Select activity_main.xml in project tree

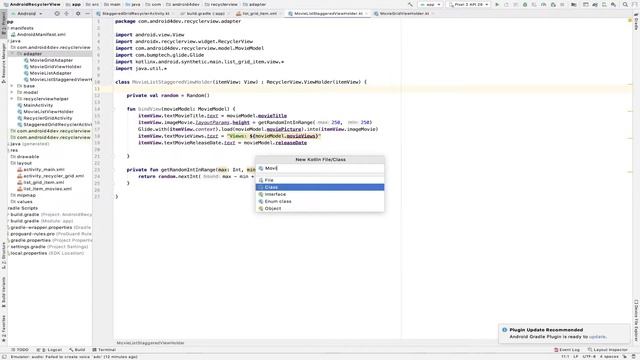click(44, 169)
